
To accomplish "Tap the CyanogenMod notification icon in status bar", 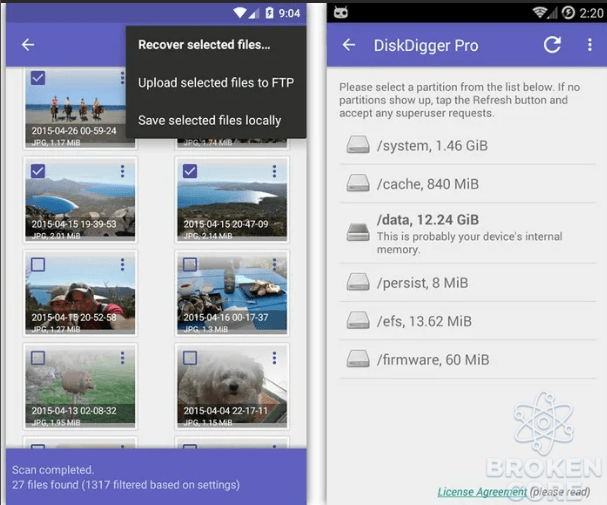I will pos(341,12).
